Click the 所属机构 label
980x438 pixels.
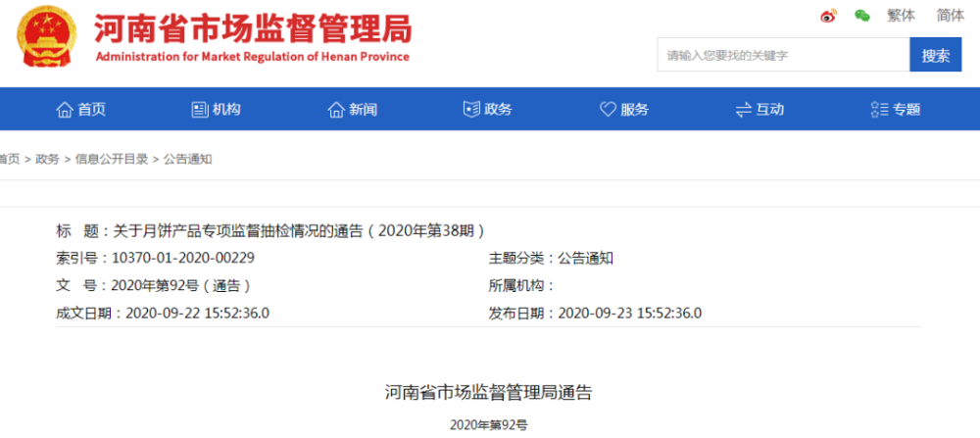tap(522, 285)
